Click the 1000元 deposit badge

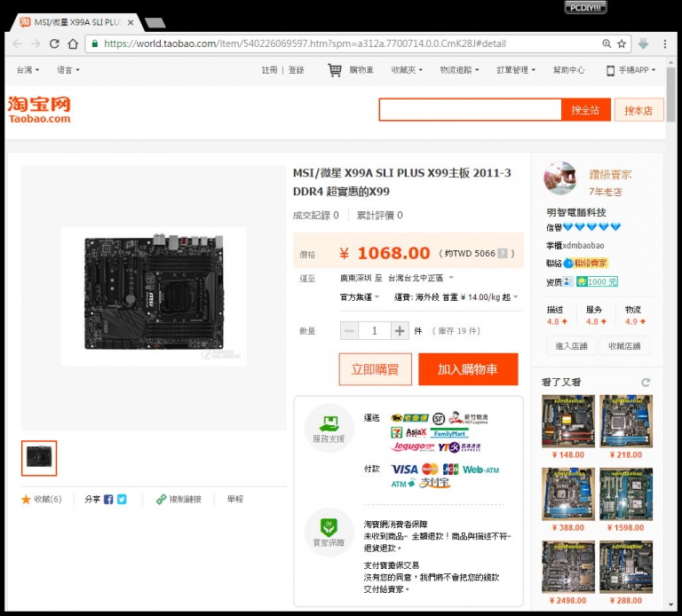point(597,281)
